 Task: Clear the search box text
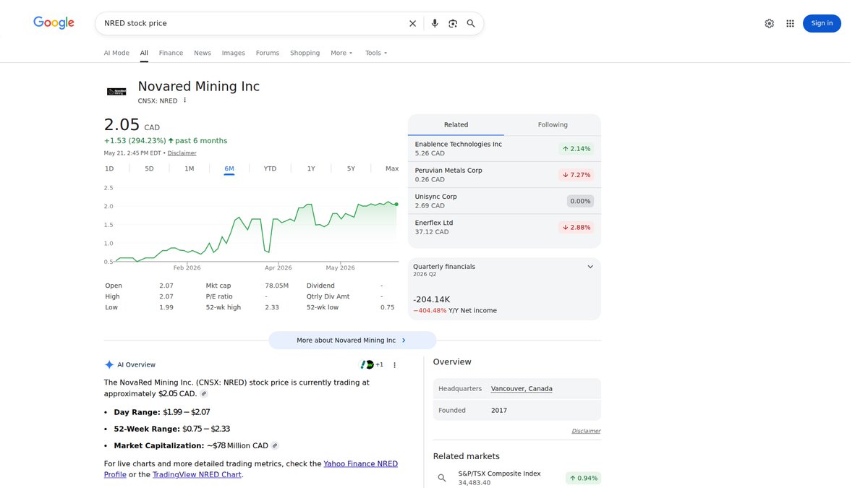pyautogui.click(x=412, y=23)
